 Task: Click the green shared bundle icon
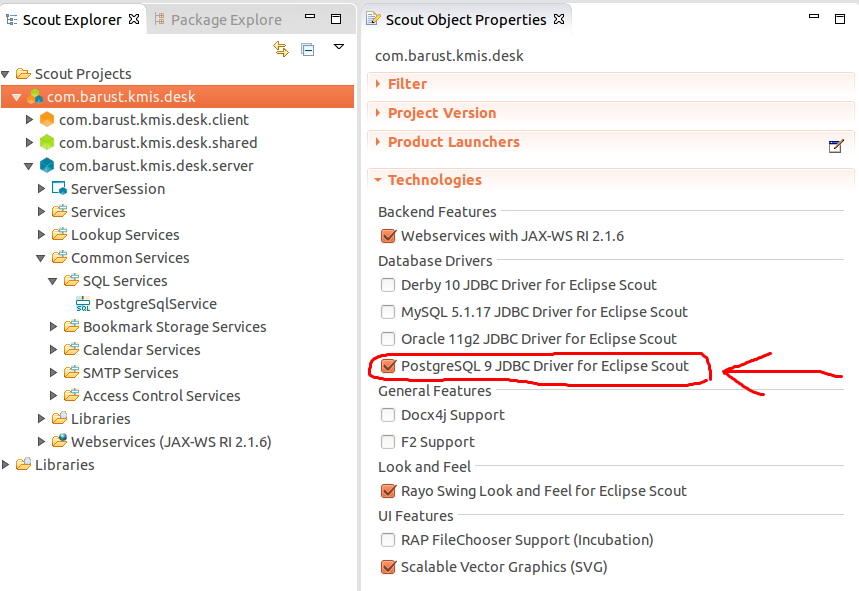[x=47, y=142]
